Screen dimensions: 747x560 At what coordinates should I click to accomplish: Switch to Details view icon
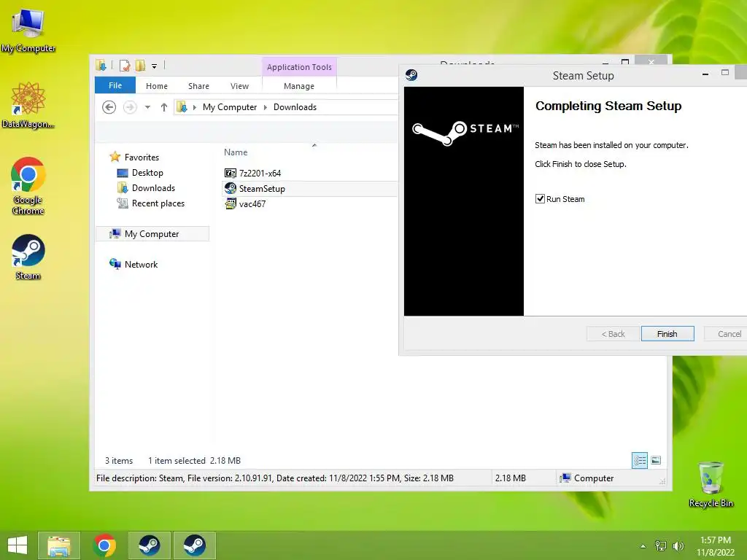point(640,460)
